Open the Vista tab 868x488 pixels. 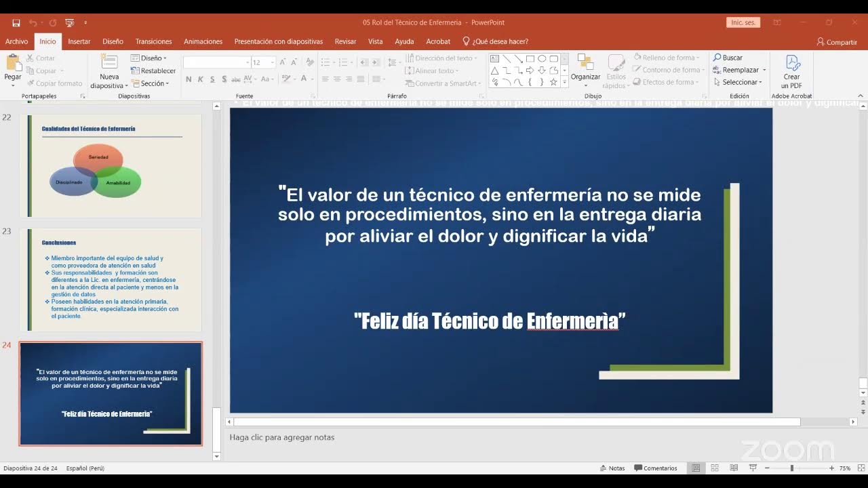coord(375,41)
